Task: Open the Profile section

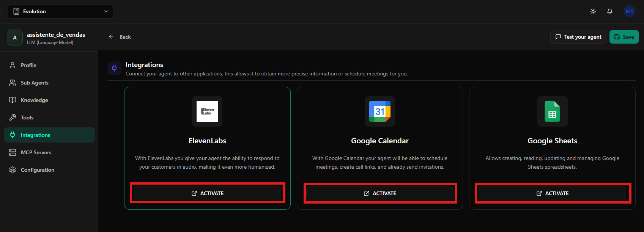Action: point(49,65)
